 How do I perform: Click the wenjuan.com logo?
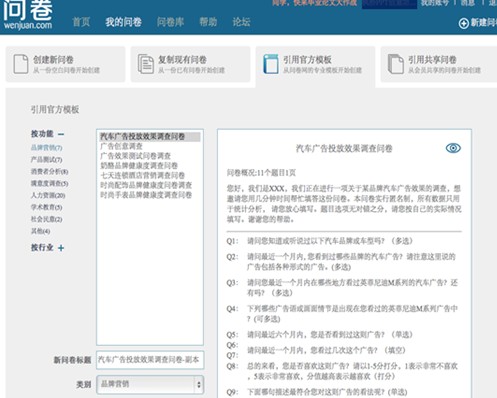(28, 15)
